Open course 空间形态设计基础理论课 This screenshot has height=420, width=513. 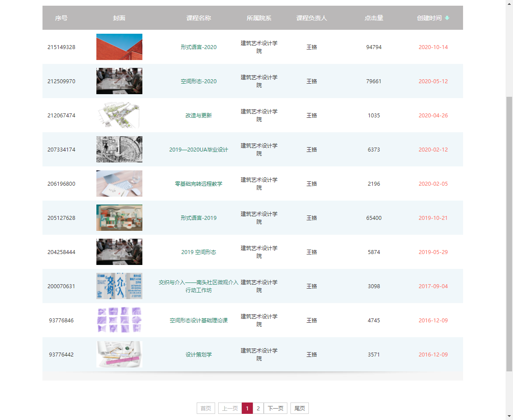click(198, 321)
